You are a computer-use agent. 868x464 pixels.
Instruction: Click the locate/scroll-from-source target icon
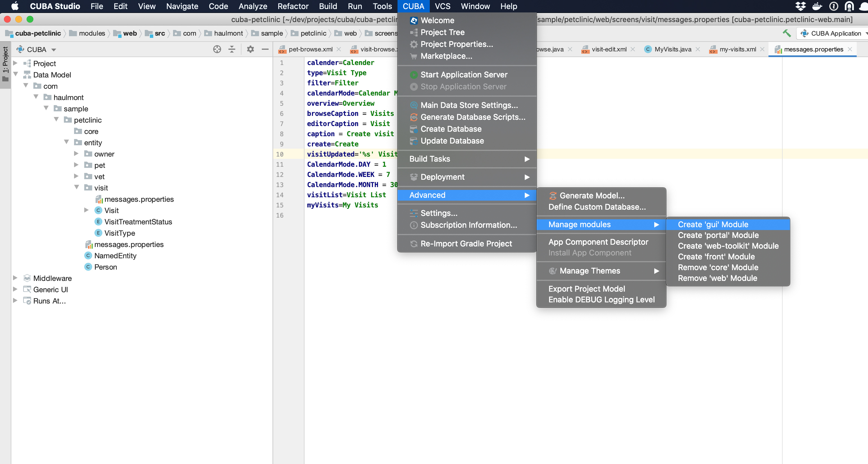pos(217,49)
